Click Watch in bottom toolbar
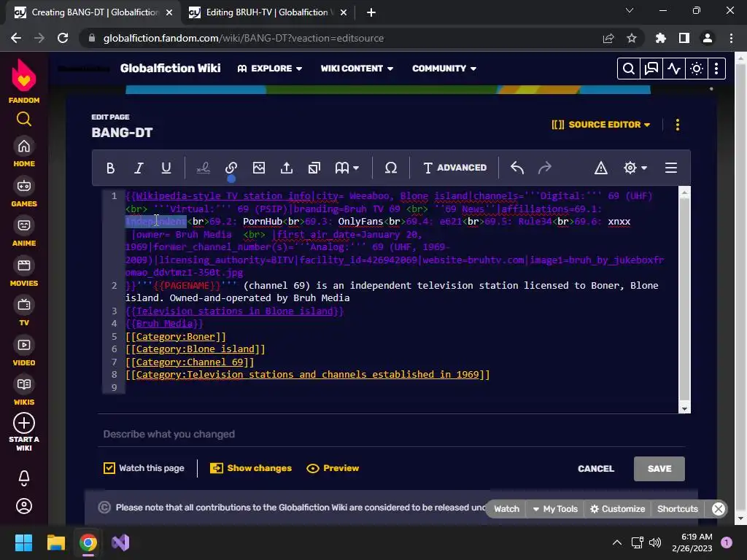 pos(506,509)
